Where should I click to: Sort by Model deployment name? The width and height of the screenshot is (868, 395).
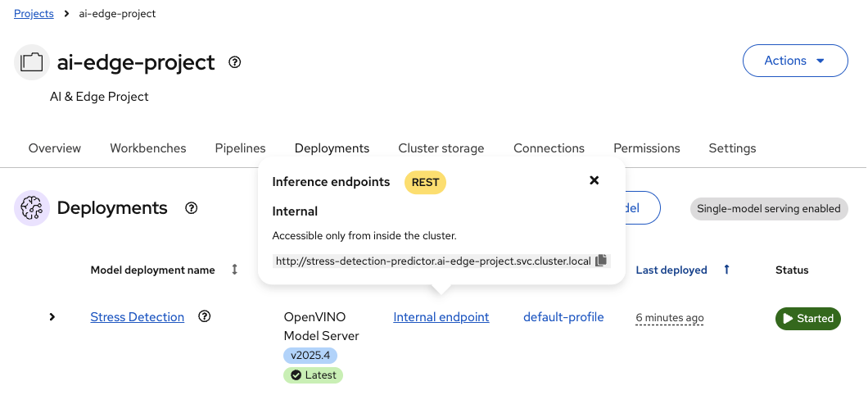235,270
